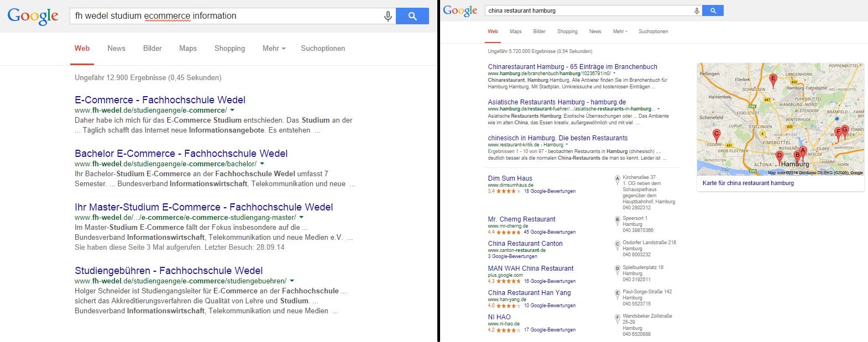The width and height of the screenshot is (868, 342).
Task: Open Chinarestaurant Hamburg - 65 Einträge result
Action: click(572, 67)
